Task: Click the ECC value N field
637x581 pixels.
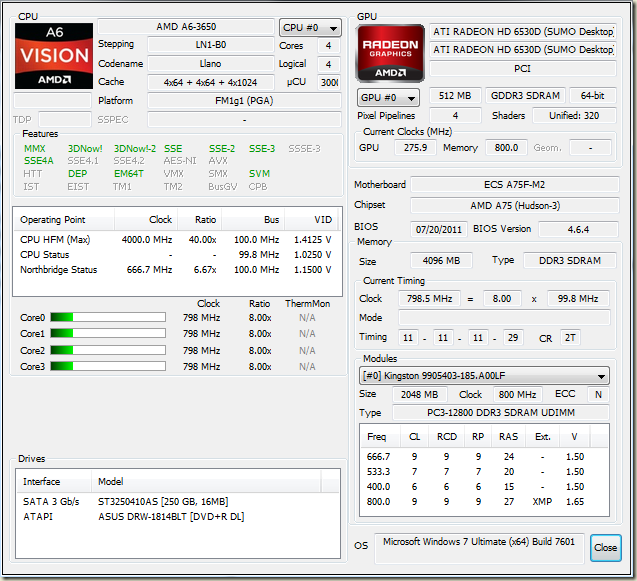Action: click(598, 395)
